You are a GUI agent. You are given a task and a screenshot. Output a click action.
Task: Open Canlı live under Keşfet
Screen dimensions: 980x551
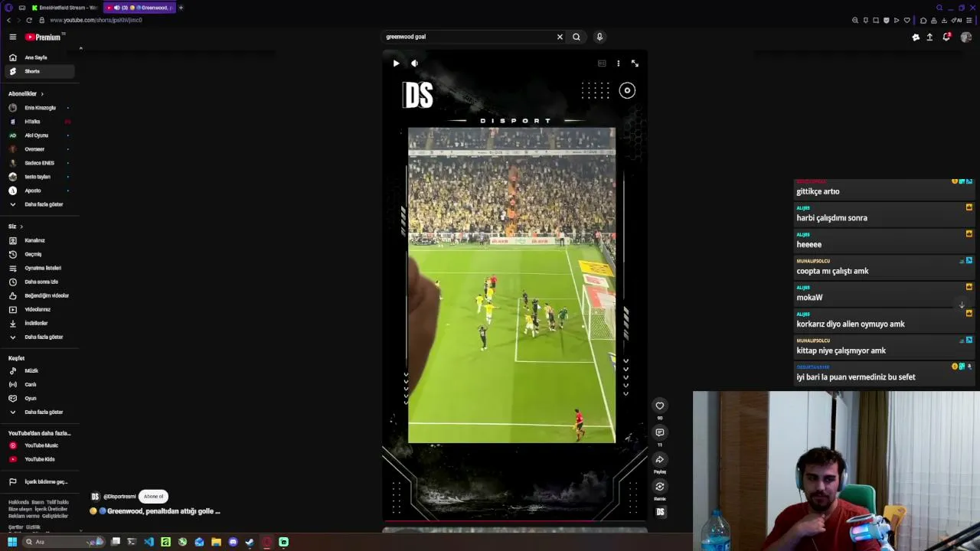(x=38, y=385)
